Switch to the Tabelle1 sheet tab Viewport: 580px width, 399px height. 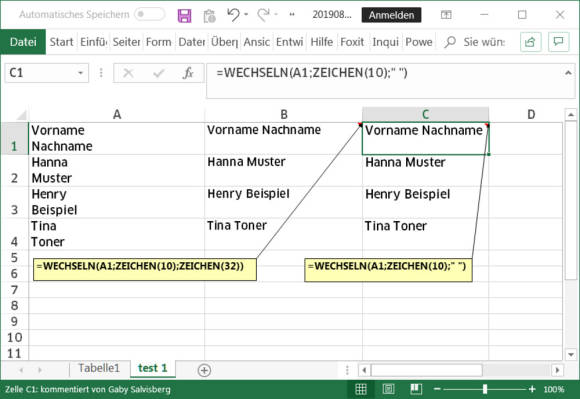point(99,368)
